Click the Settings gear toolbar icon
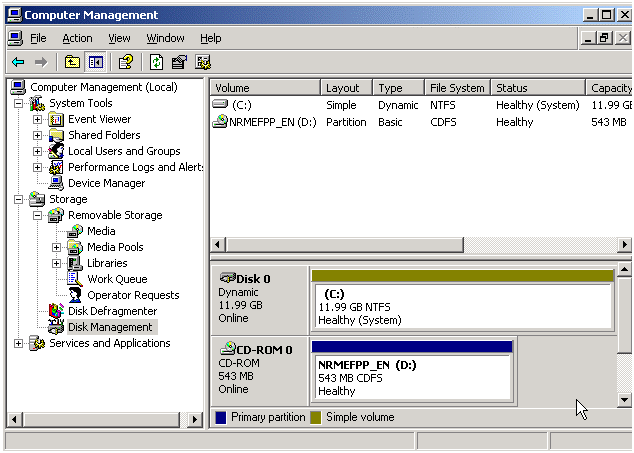 [203, 62]
